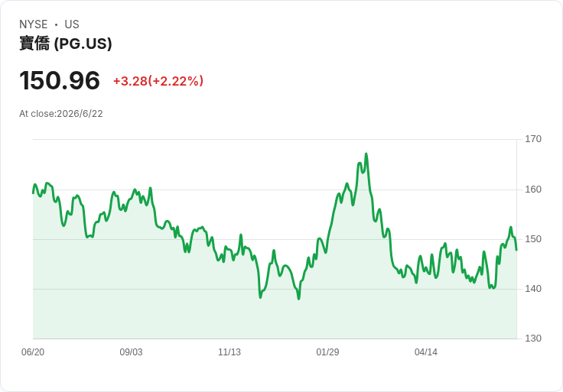The height and width of the screenshot is (392, 563).
Task: Click the 150 y-axis price label
Action: point(533,239)
